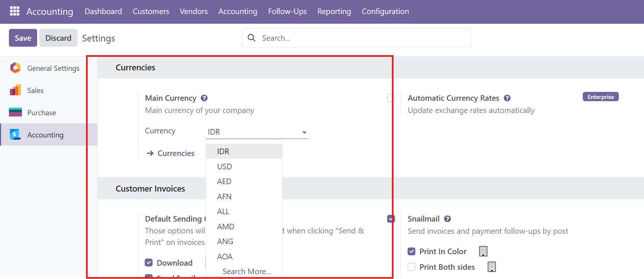Screen dimensions: 644x279
Task: Click building icon beside Print In Color
Action: tap(483, 251)
